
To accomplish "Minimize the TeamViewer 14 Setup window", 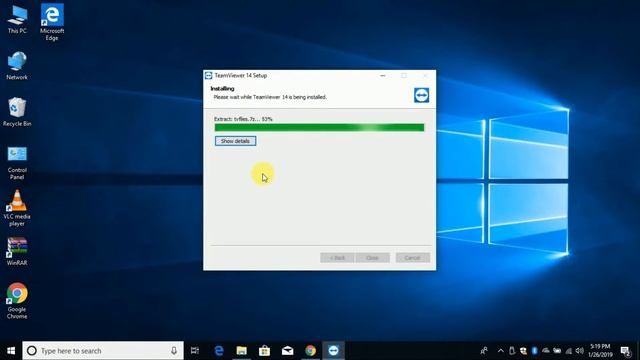I will point(382,76).
